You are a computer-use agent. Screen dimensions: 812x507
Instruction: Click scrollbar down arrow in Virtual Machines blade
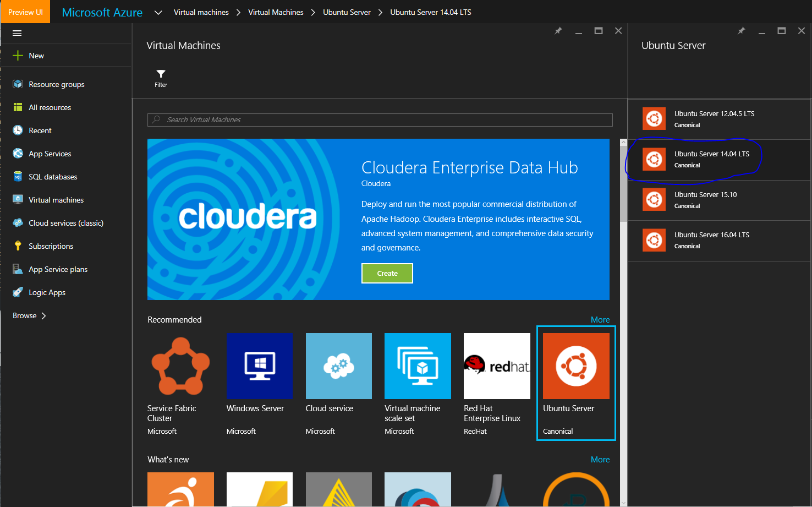623,503
